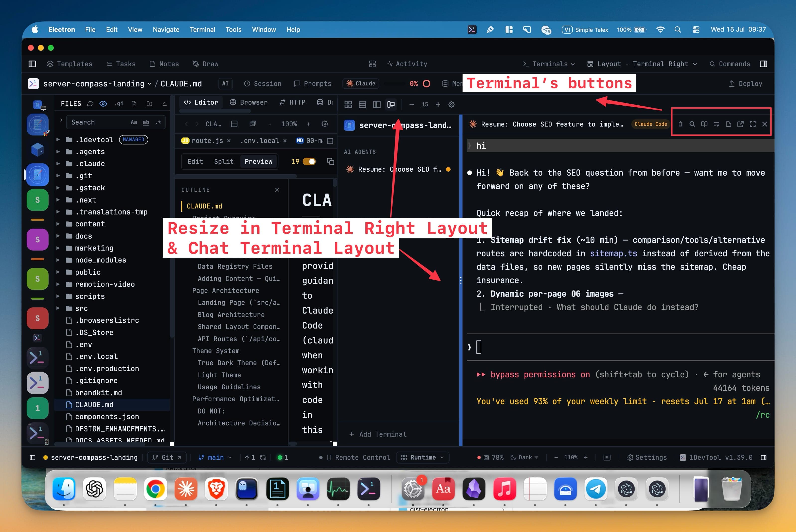Image resolution: width=796 pixels, height=532 pixels.
Task: Select the Editor tab
Action: (201, 102)
